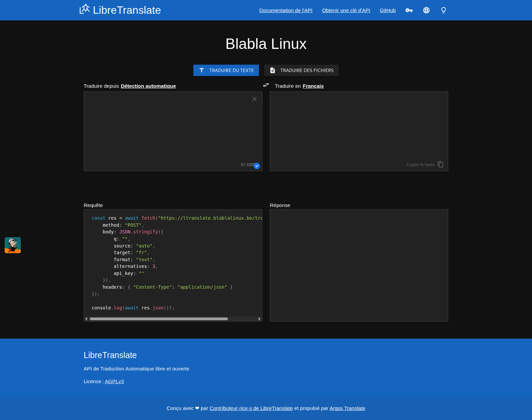The image size is (532, 420).
Task: Focus the source text input area
Action: 173,131
